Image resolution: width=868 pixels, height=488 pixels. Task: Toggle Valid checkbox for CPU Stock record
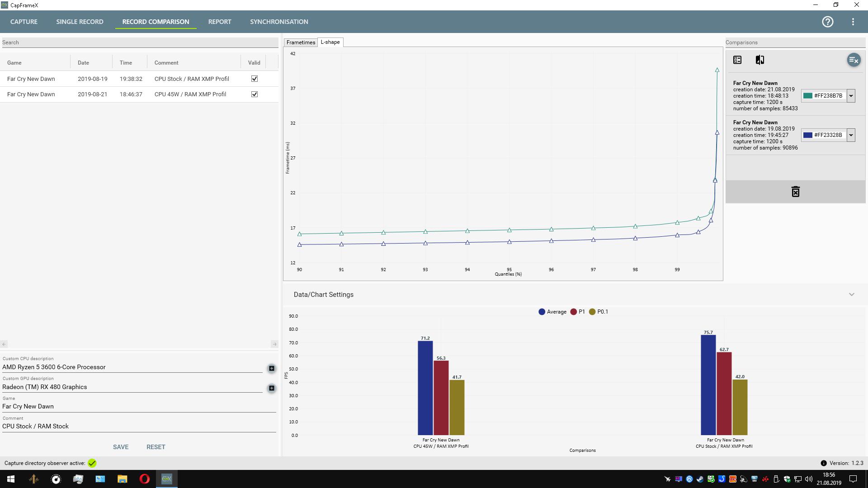click(255, 79)
